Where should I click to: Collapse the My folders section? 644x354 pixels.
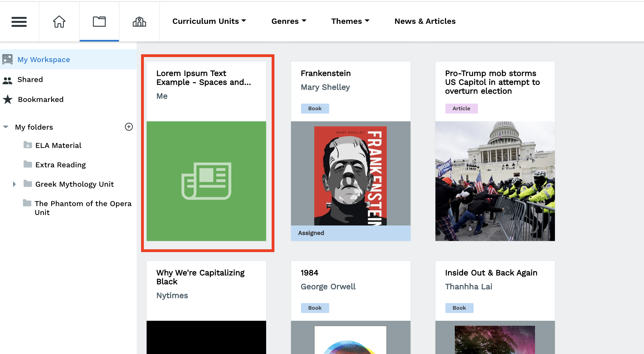pos(6,127)
